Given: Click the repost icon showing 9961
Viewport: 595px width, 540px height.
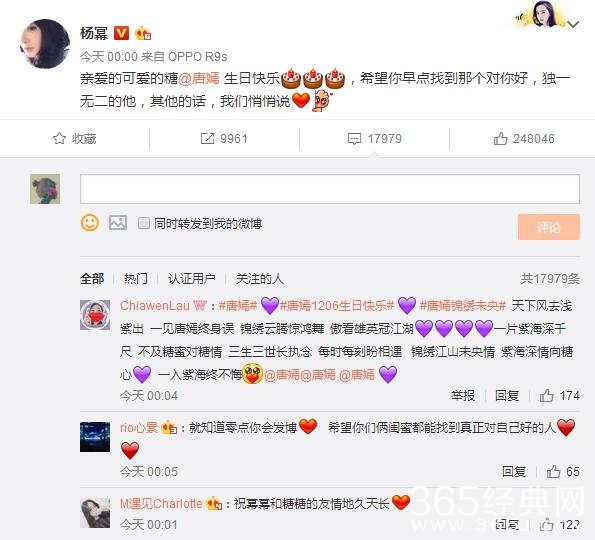Looking at the screenshot, I should pos(207,139).
